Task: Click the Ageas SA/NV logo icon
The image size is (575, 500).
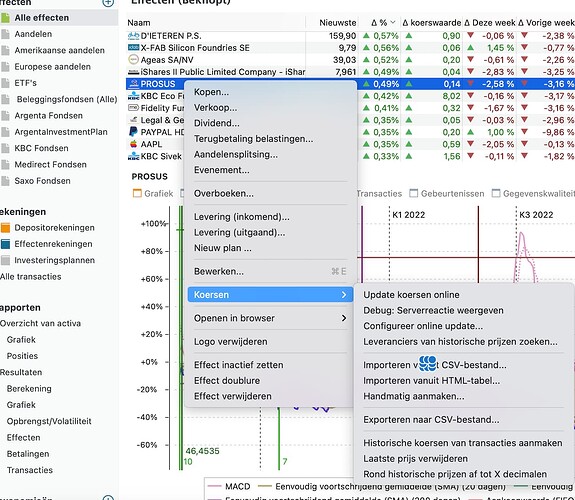Action: [133, 59]
